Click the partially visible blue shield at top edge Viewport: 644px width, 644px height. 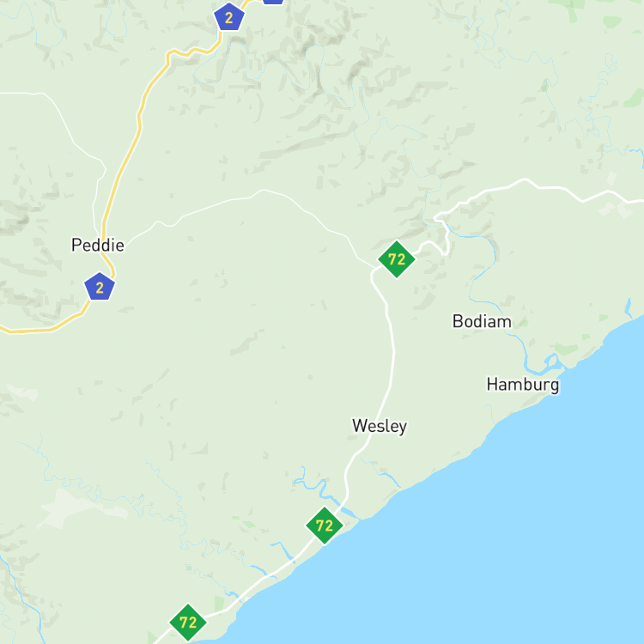(x=273, y=1)
